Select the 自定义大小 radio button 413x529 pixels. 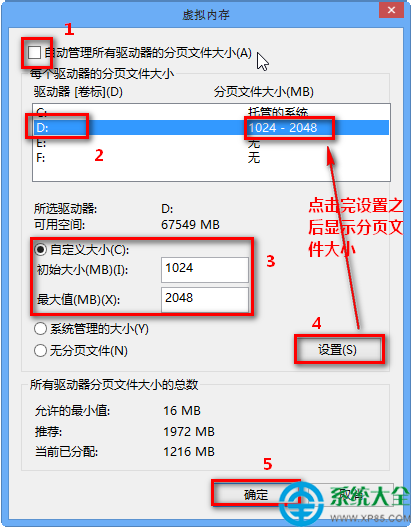click(x=40, y=250)
